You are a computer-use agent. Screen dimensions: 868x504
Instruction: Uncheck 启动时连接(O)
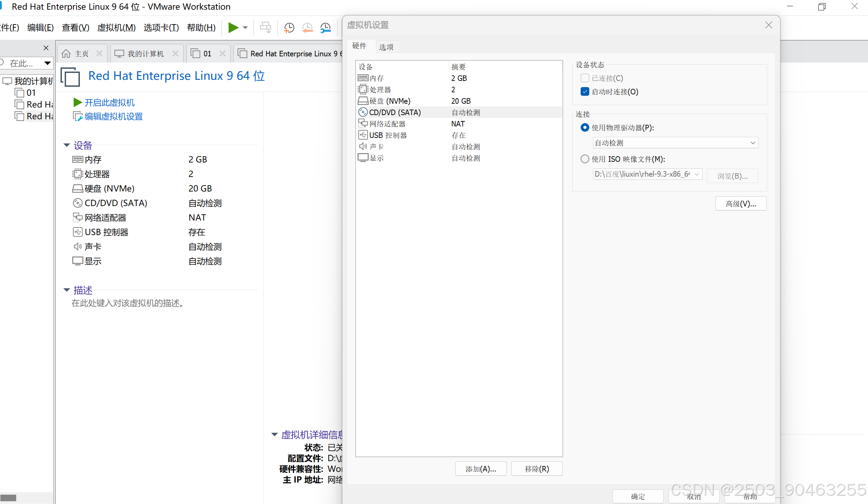coord(585,92)
